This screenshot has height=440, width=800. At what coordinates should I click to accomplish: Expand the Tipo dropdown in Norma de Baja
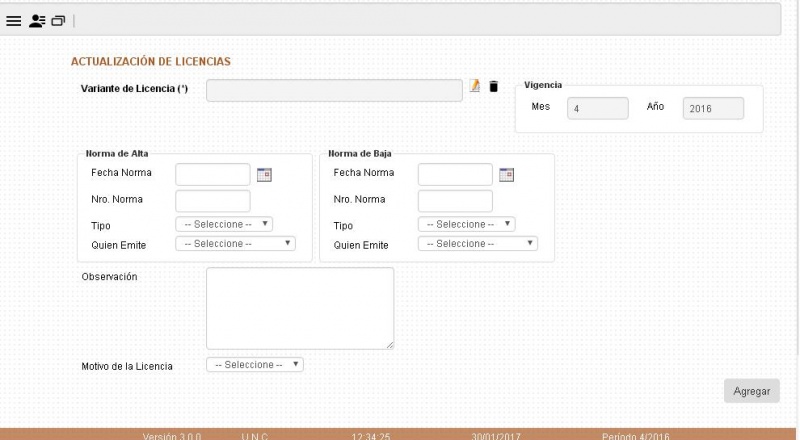(466, 224)
